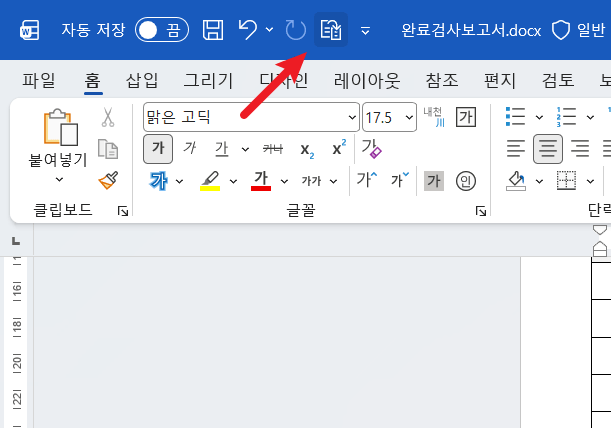
Task: Toggle Bold (가) formatting
Action: (x=158, y=149)
